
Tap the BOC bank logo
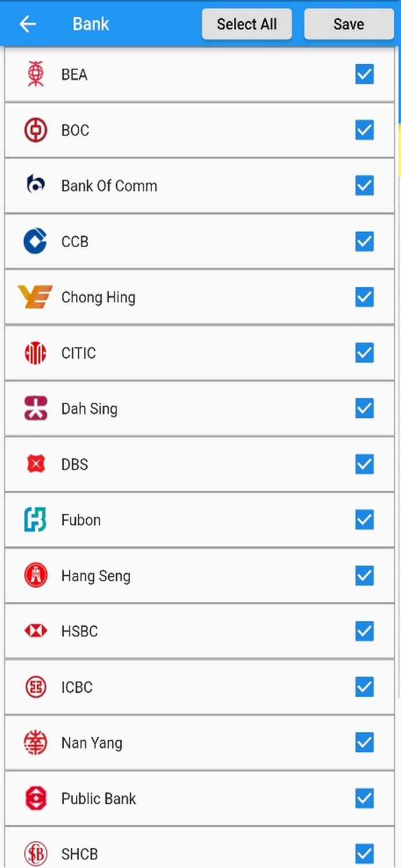coord(35,130)
